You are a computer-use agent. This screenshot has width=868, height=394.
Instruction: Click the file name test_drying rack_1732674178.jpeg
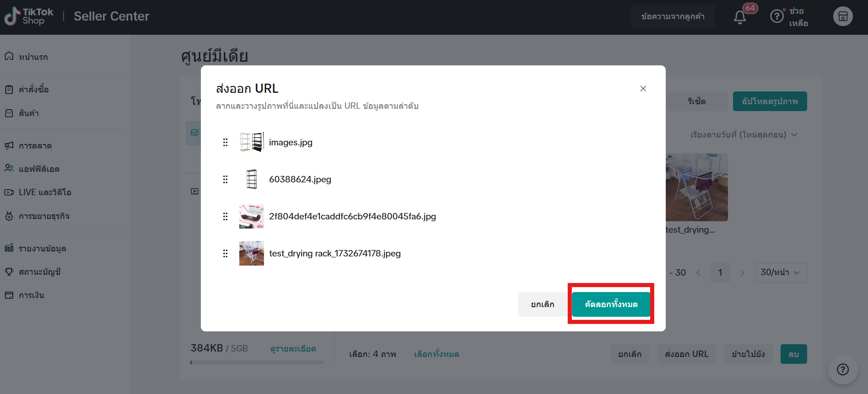tap(335, 253)
